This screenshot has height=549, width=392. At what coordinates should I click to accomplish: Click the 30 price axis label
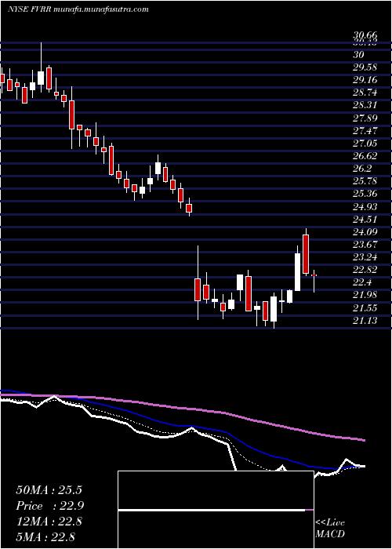[359, 55]
